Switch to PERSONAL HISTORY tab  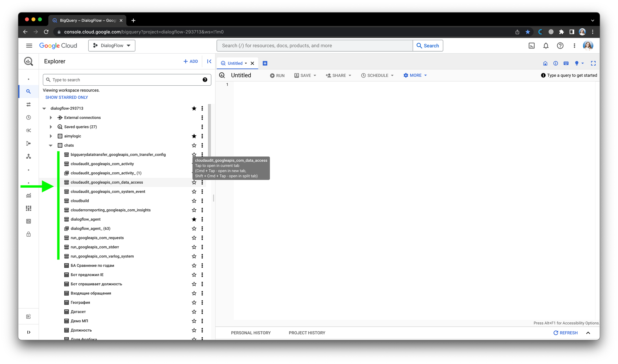click(x=251, y=333)
